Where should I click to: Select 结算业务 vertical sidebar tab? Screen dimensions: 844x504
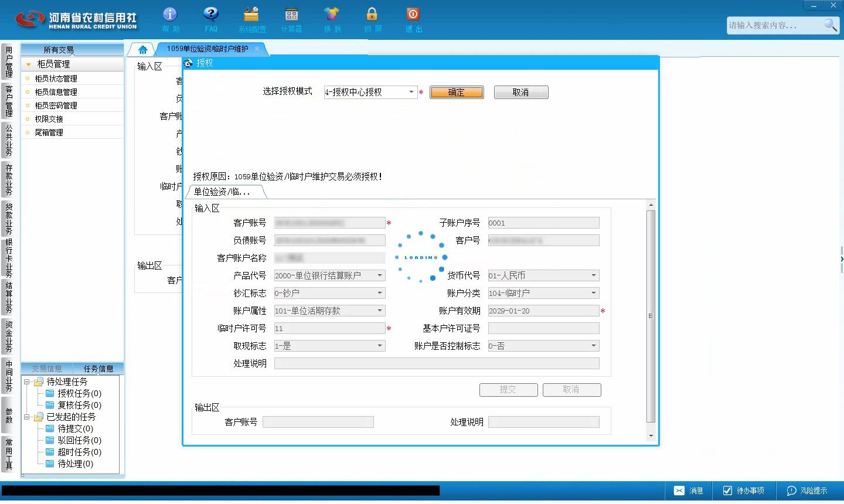9,298
